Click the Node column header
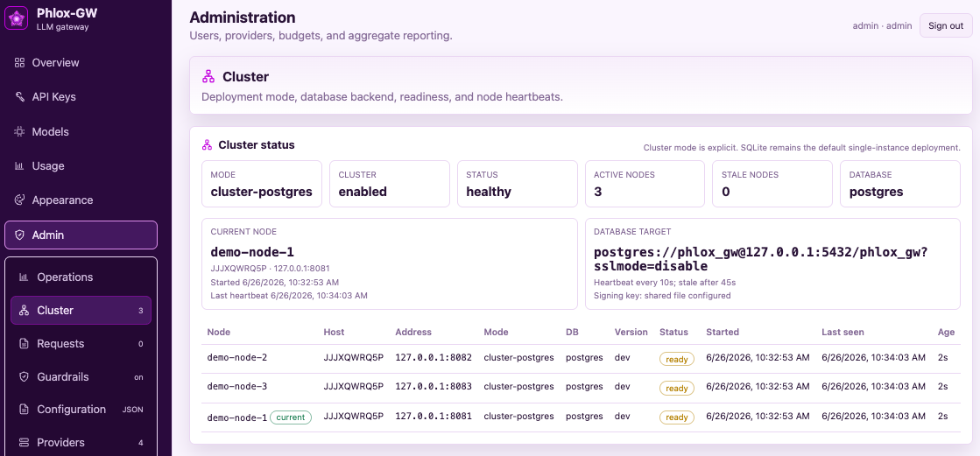Viewport: 980px width, 456px height. pyautogui.click(x=219, y=333)
